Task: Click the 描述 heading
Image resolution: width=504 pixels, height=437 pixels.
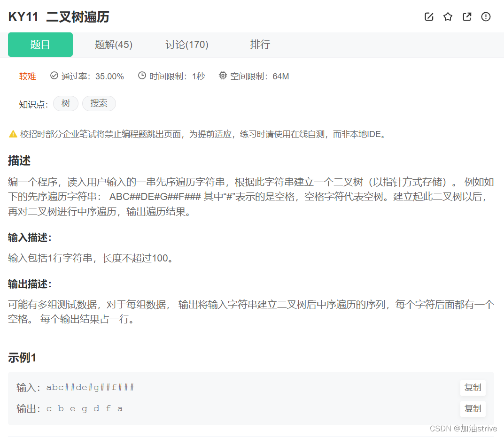Action: tap(19, 161)
